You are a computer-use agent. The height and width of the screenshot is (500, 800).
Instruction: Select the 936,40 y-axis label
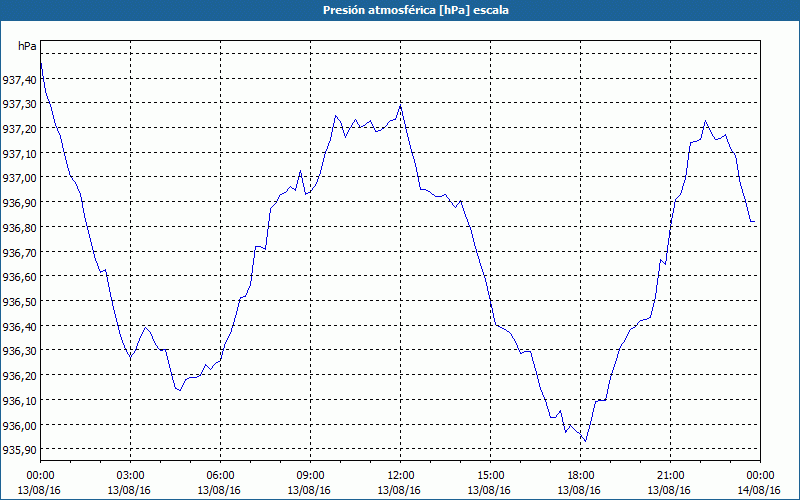pyautogui.click(x=19, y=326)
